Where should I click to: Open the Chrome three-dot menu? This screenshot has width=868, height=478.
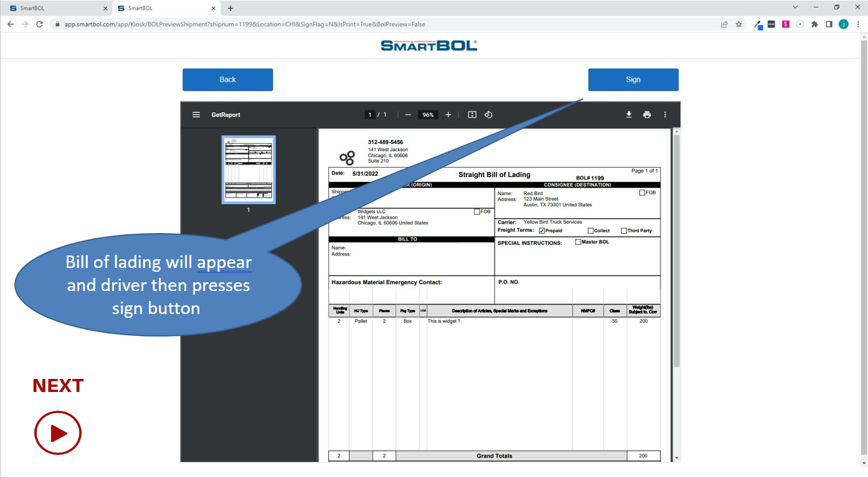coord(858,24)
